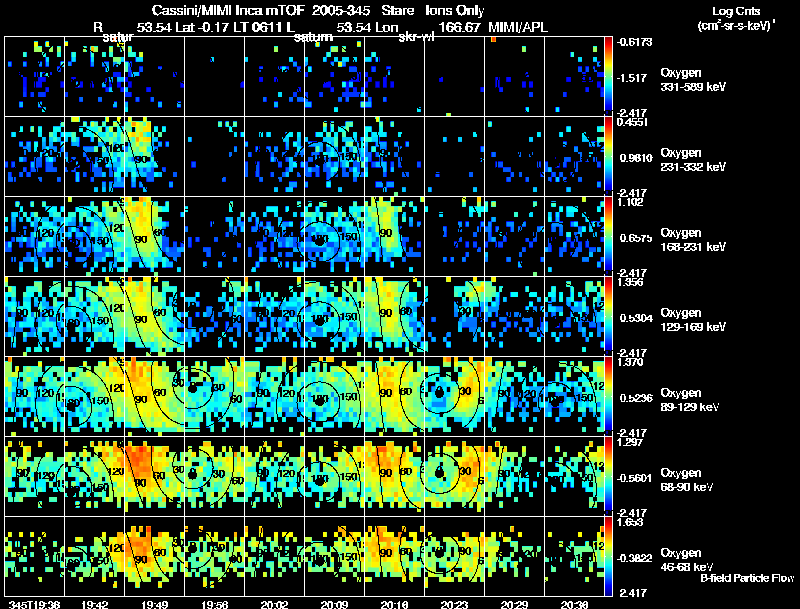Open the 19:42 panel in the 231-332 keV row
Screen dimensions: 800x609
point(94,156)
